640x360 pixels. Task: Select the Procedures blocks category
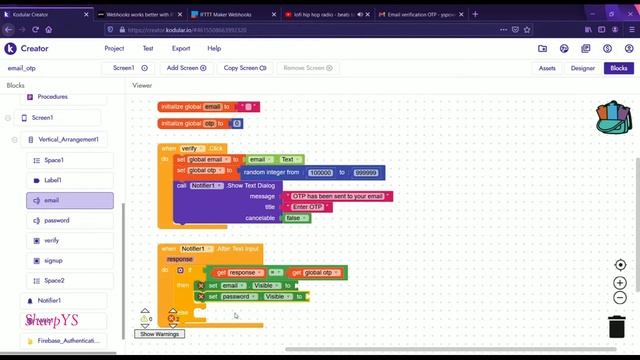click(x=63, y=97)
